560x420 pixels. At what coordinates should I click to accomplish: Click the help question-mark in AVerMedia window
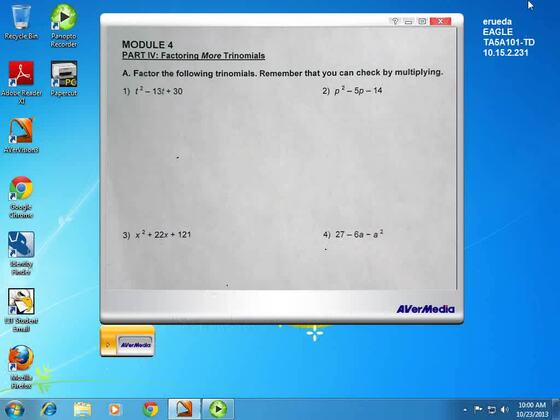click(395, 21)
